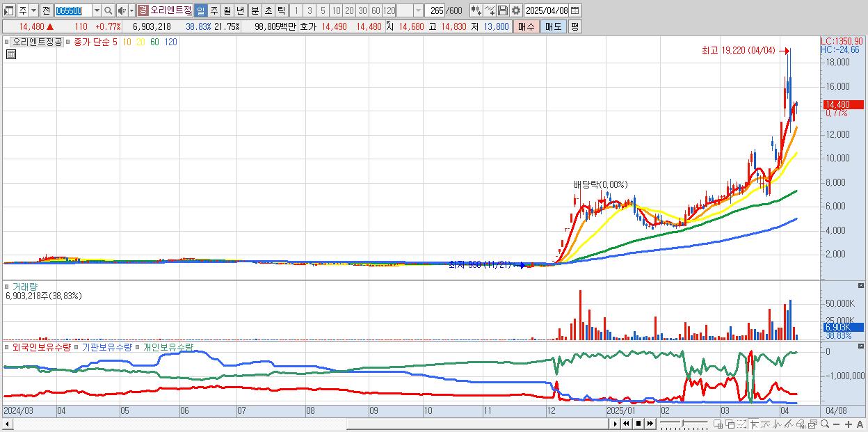The image size is (868, 432).
Task: Click the date field 2025/04/08
Action: 546,10
